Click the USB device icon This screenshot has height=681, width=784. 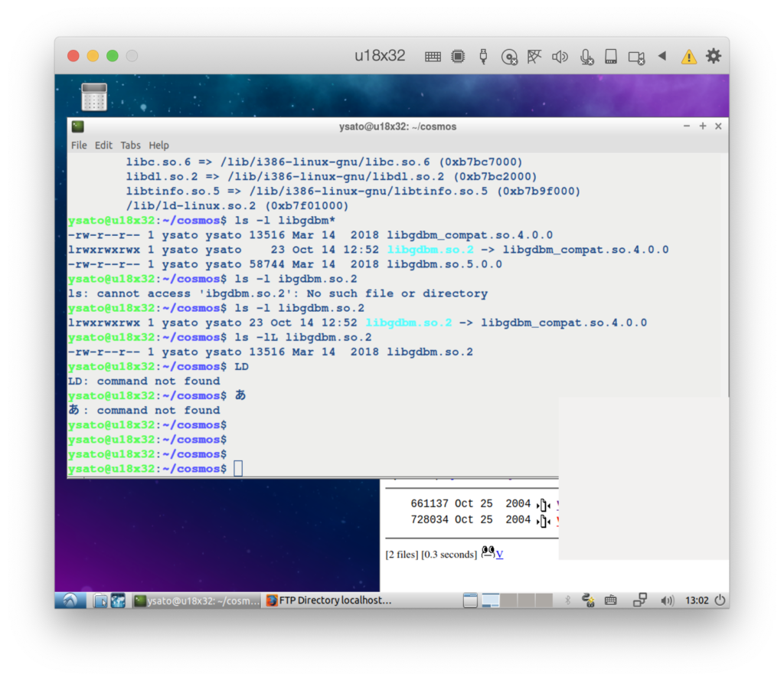(x=483, y=56)
